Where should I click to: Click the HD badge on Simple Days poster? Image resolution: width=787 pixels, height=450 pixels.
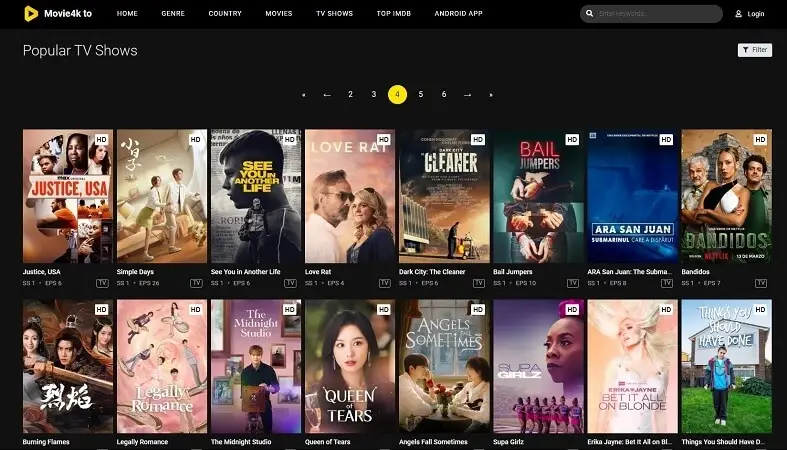pos(195,139)
